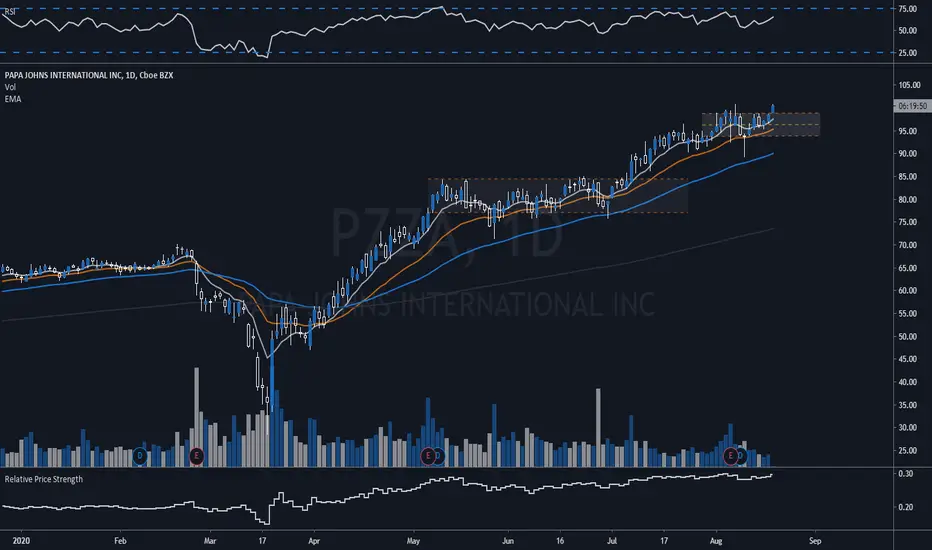Click the earnings marker before March

coord(197,456)
